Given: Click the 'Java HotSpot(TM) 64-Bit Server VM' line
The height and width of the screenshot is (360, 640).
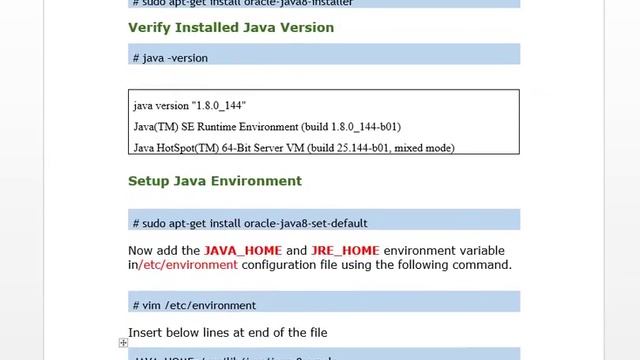Looking at the screenshot, I should (294, 148).
